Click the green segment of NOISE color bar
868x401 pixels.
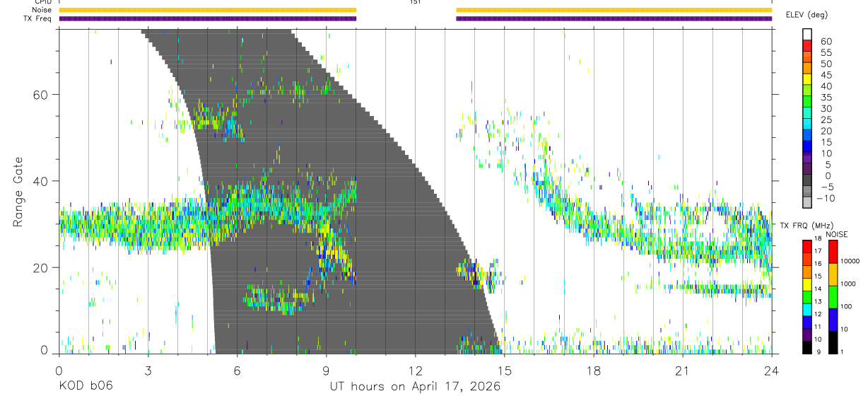[x=833, y=296]
